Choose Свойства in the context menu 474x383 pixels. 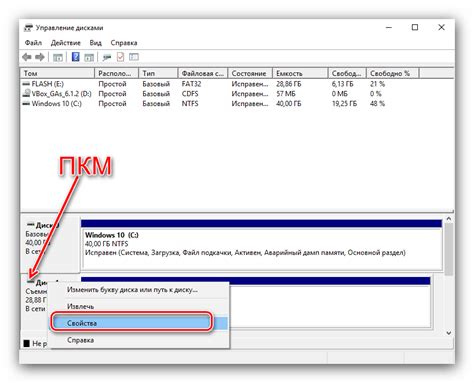[139, 323]
